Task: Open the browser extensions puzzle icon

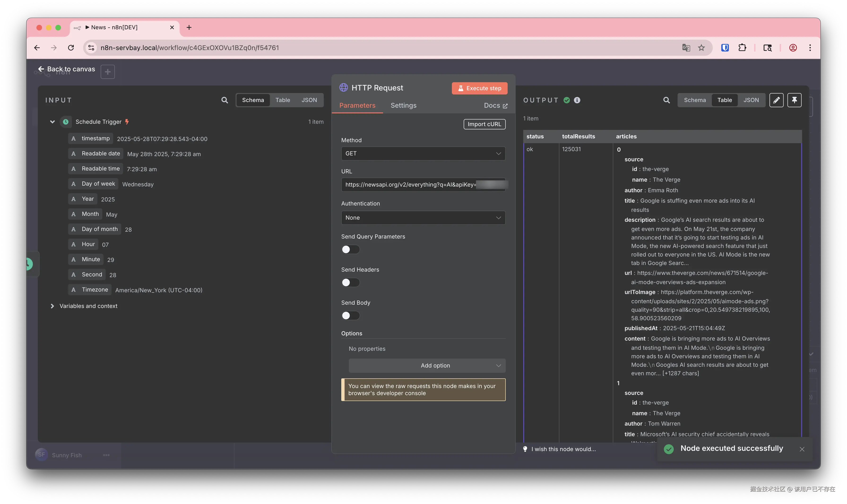Action: coord(742,48)
